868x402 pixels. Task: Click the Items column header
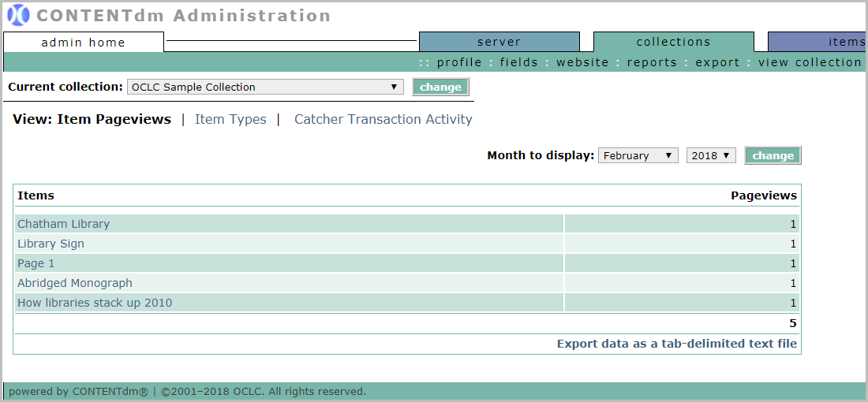point(36,195)
